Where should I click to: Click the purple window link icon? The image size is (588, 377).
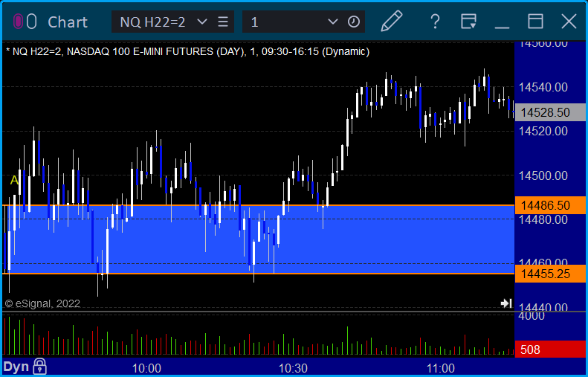[18, 22]
